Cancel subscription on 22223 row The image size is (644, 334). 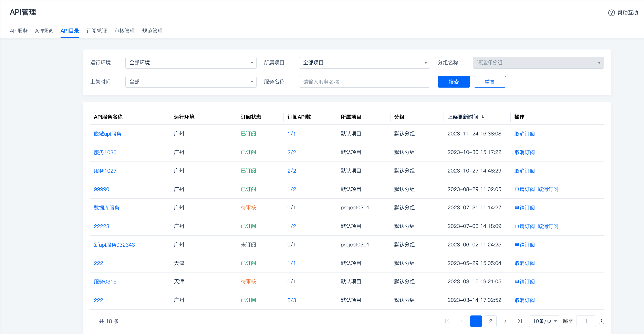(548, 226)
